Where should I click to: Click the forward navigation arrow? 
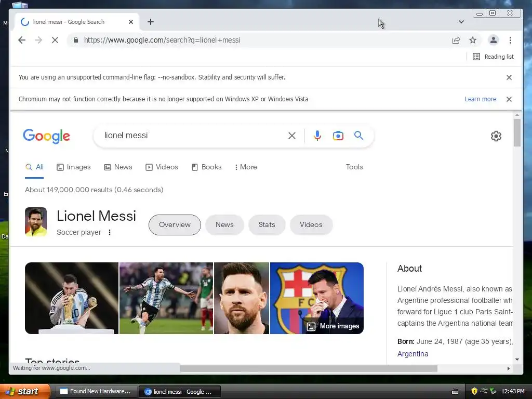pos(38,40)
